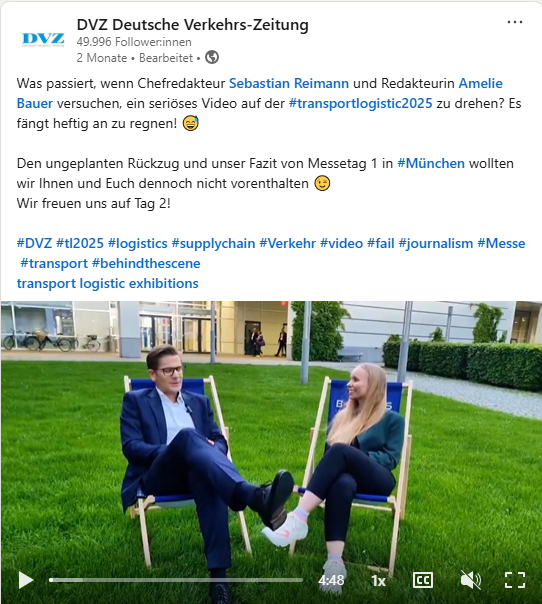
Task: Click the #journalism hashtag
Action: pos(436,243)
